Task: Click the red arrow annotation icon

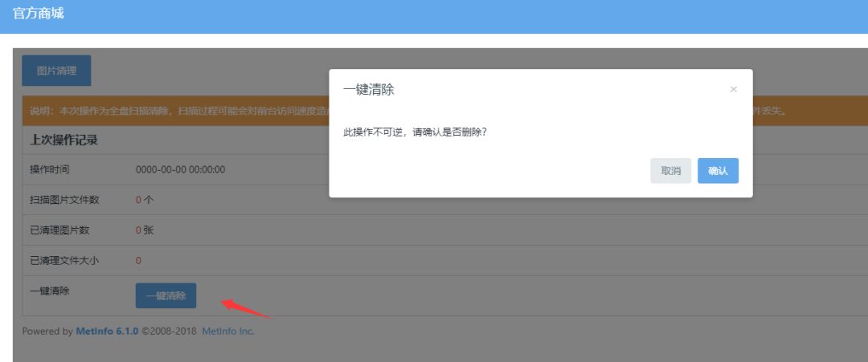Action: point(246,308)
